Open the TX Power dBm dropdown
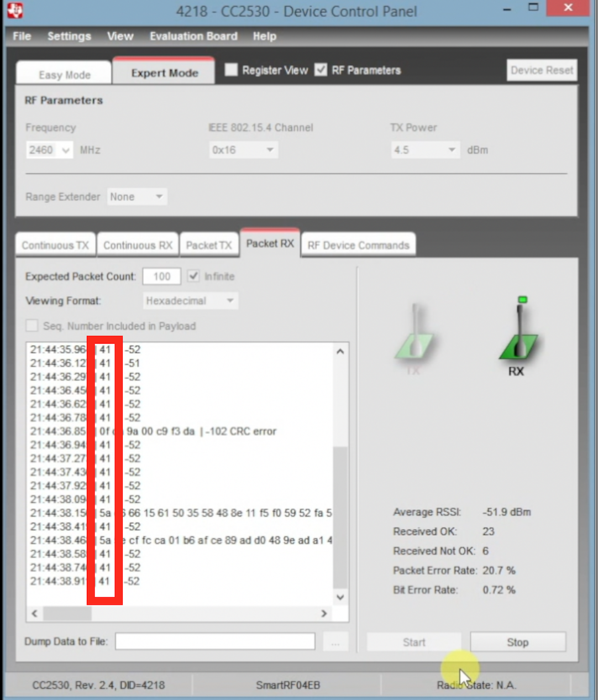The image size is (598, 700). tap(425, 150)
